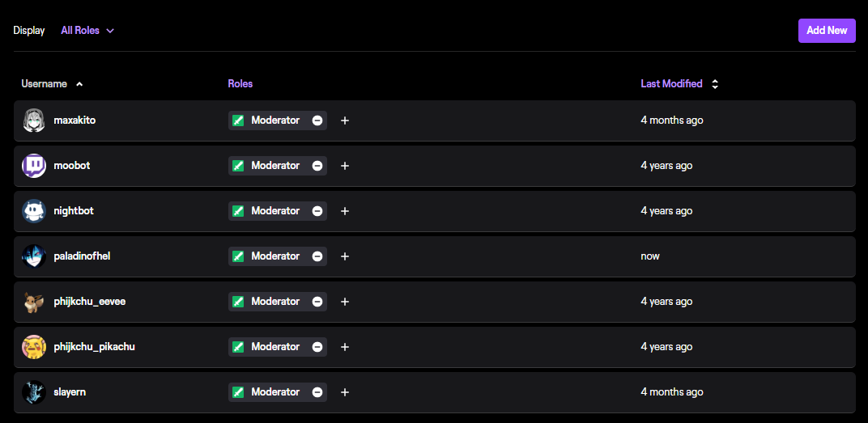Image resolution: width=868 pixels, height=423 pixels.
Task: Add a role to paladinofhel
Action: coord(344,256)
